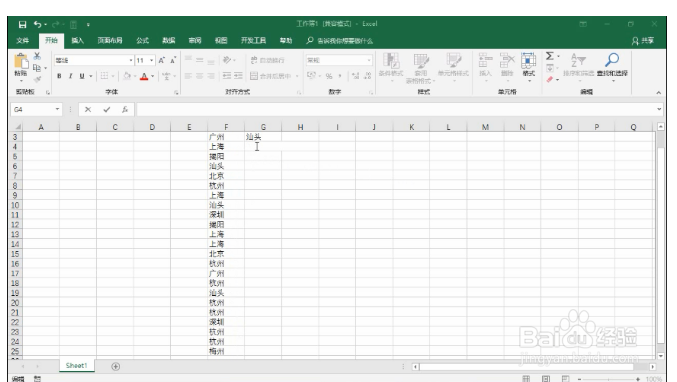Decrease indent icon

pos(227,76)
